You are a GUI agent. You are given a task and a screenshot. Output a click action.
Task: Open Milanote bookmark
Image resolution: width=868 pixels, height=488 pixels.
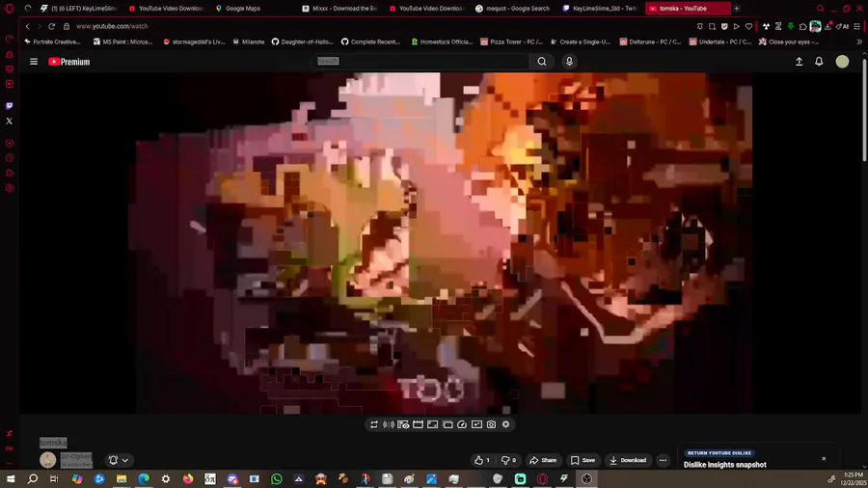coord(249,41)
